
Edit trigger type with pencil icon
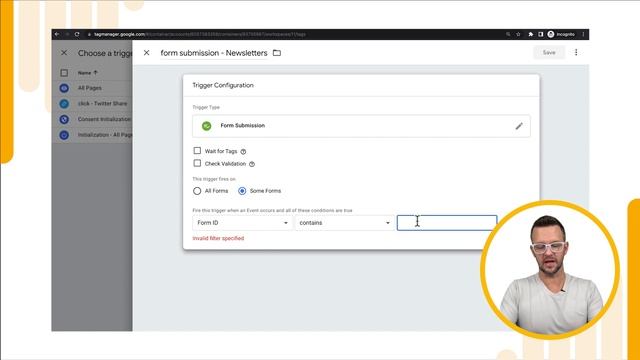pyautogui.click(x=519, y=126)
